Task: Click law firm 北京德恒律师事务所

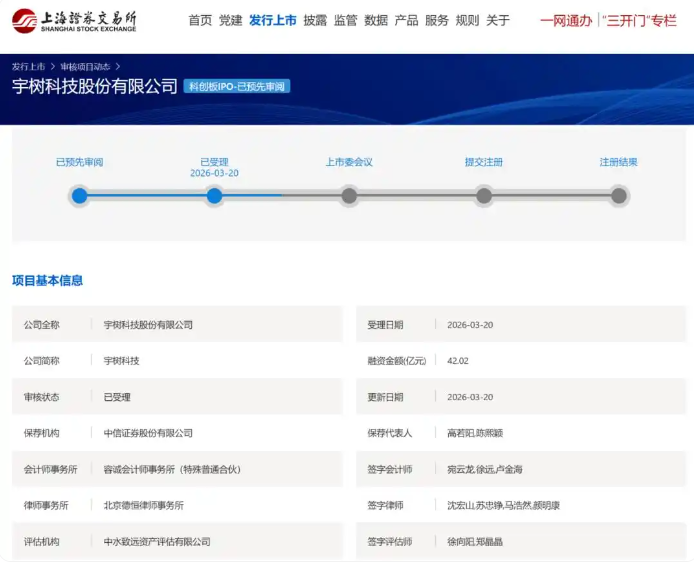Action: pyautogui.click(x=144, y=505)
